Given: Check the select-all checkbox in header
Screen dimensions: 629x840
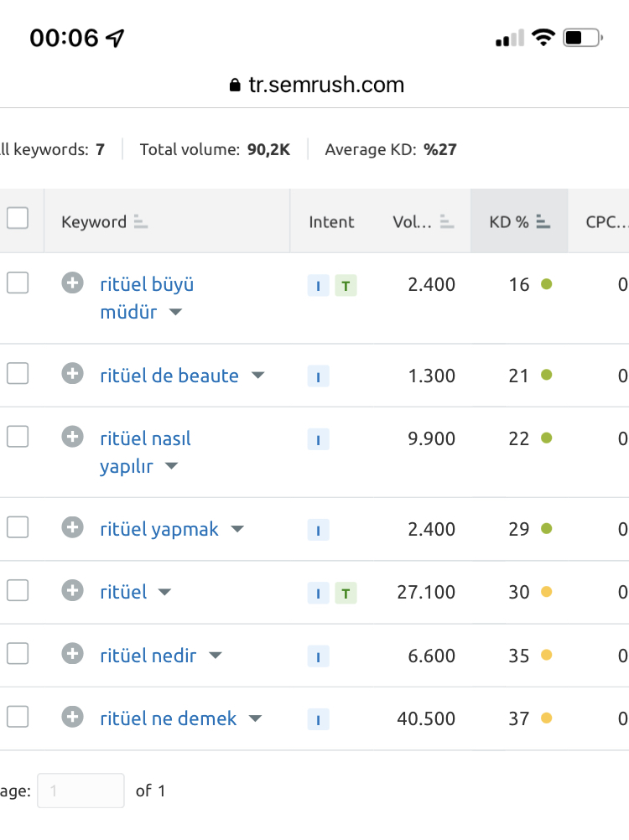Looking at the screenshot, I should click(18, 218).
